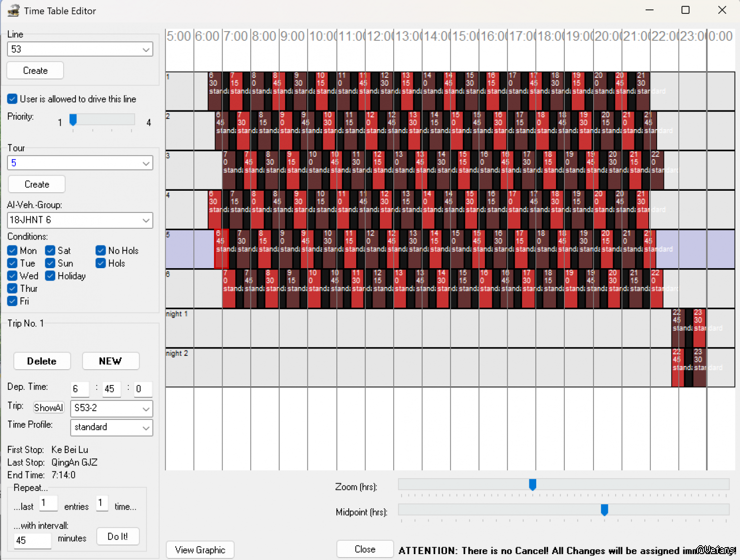The image size is (740, 560).
Task: Open the Line 53 dropdown
Action: pyautogui.click(x=80, y=49)
